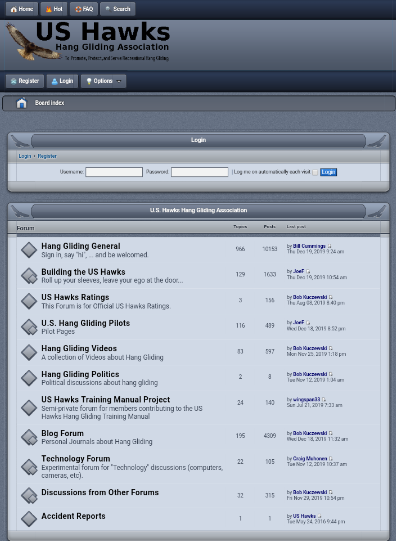Open Hang Gliding Videos forum link
396x541 pixels.
[x=79, y=348]
